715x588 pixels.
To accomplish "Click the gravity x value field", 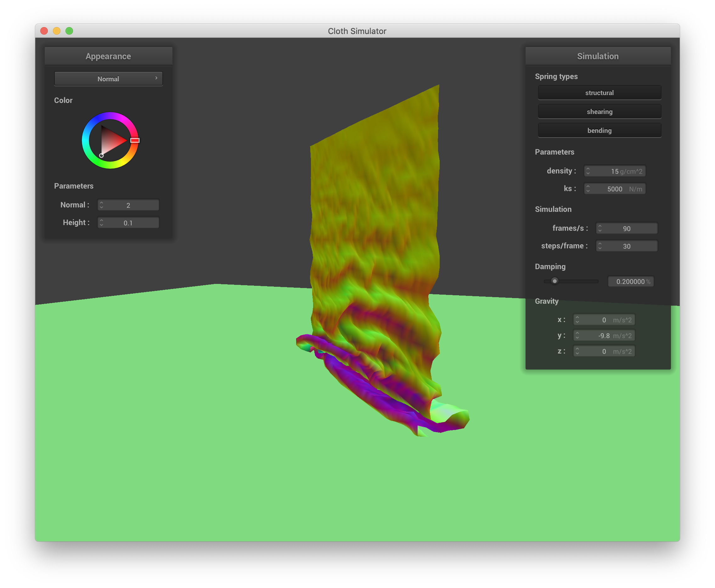I will coord(604,320).
